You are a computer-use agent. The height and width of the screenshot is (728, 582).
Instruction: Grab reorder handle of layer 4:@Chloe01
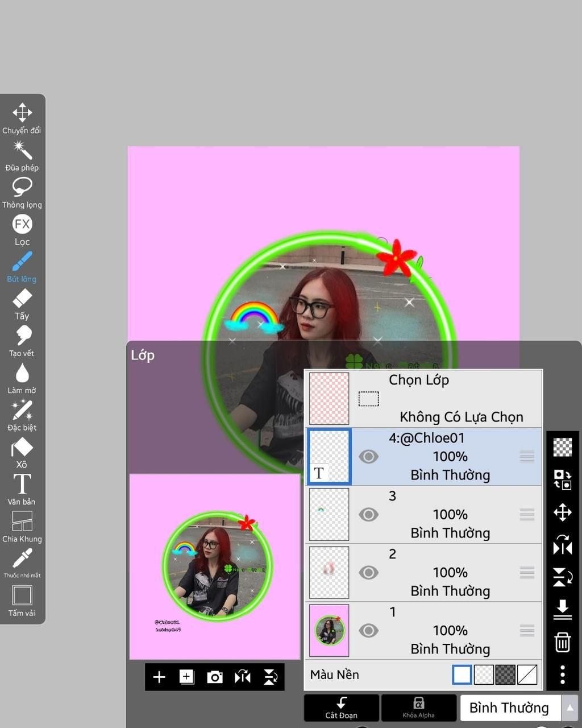527,456
